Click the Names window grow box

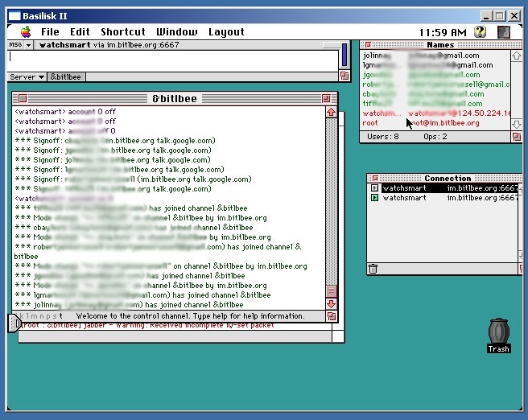coord(517,137)
